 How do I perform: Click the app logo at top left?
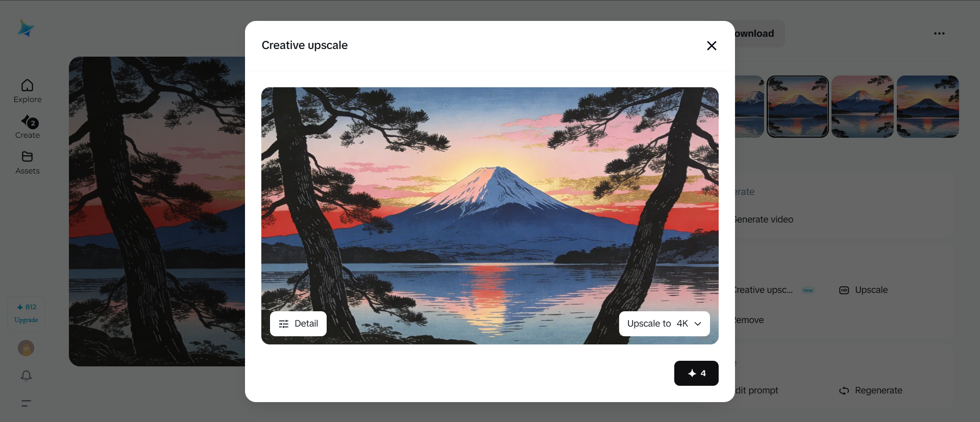(26, 28)
